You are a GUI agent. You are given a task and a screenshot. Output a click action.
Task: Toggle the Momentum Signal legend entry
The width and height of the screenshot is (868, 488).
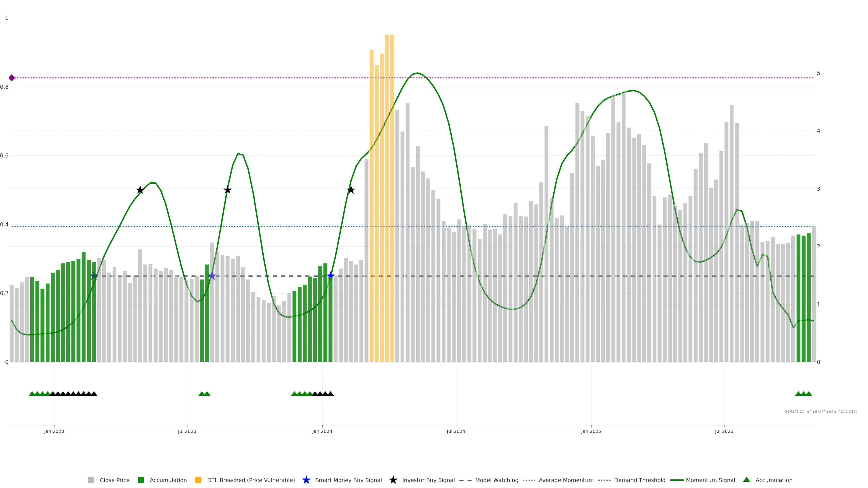(710, 480)
